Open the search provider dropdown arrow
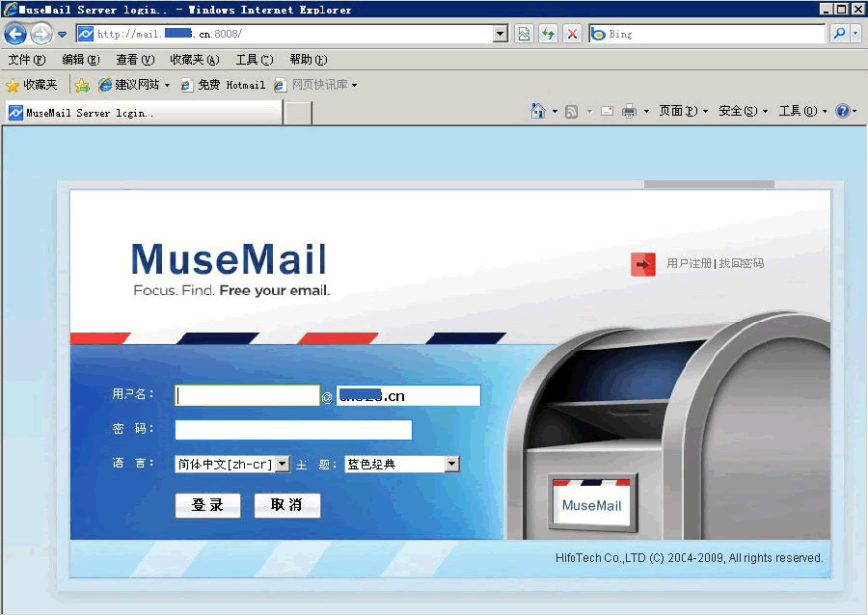This screenshot has width=868, height=615. [x=855, y=34]
